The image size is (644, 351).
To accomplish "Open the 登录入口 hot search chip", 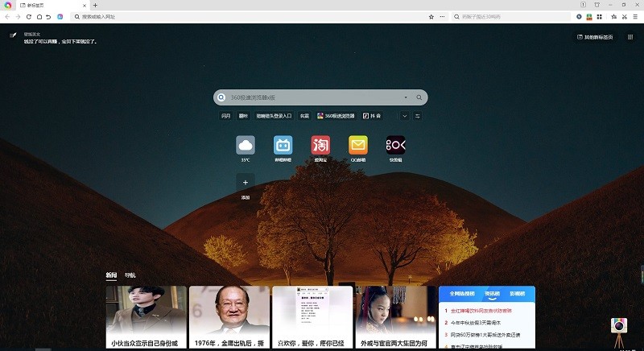I will click(274, 116).
